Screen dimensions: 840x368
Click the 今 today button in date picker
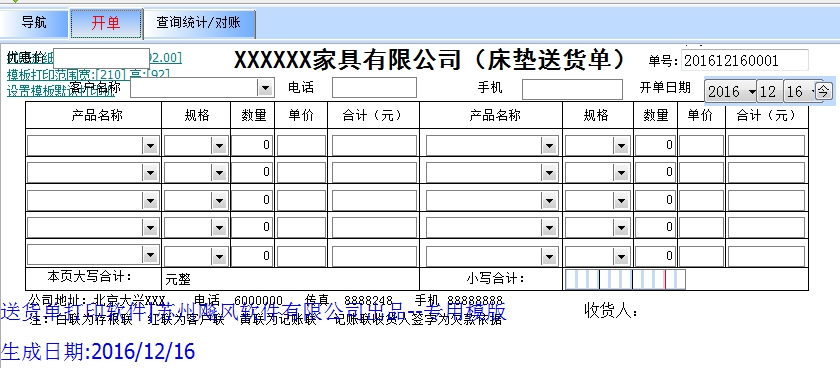(823, 91)
